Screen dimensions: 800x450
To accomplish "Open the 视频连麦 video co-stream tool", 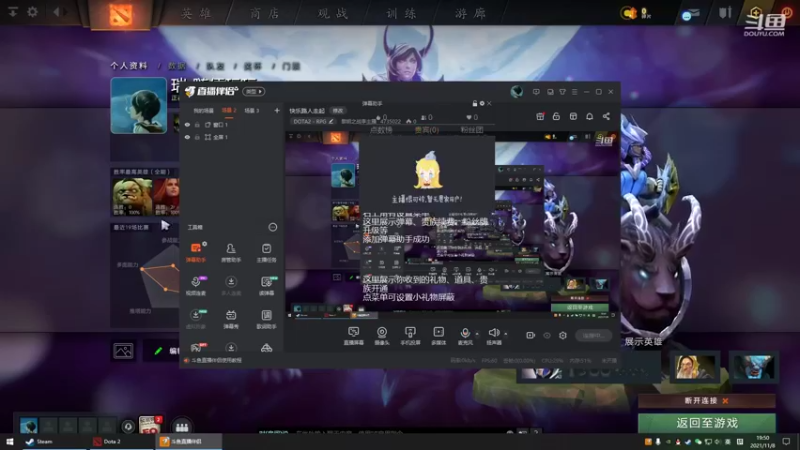I will coord(196,285).
